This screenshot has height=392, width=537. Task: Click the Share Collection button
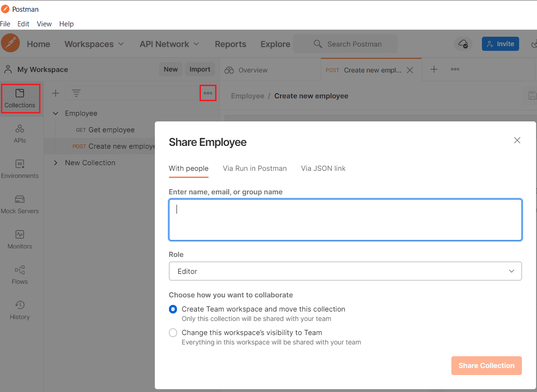[x=486, y=366]
